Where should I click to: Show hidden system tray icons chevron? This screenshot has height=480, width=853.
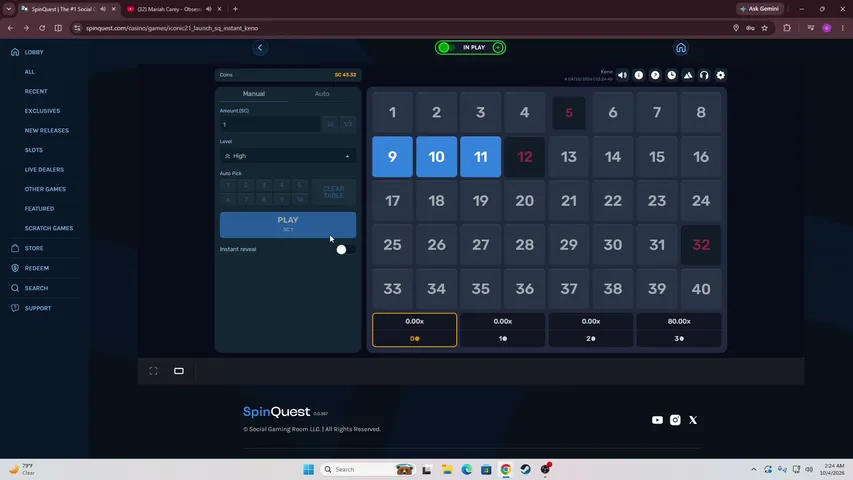click(x=753, y=469)
